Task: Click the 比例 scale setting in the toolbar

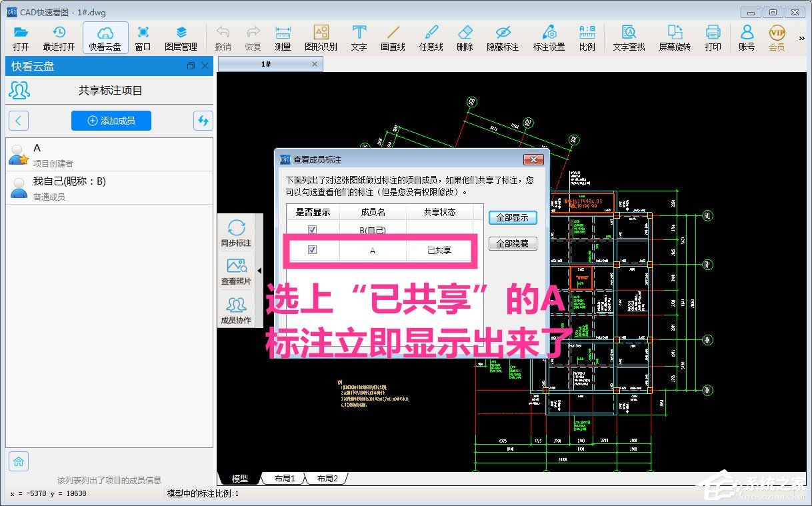Action: pyautogui.click(x=587, y=37)
